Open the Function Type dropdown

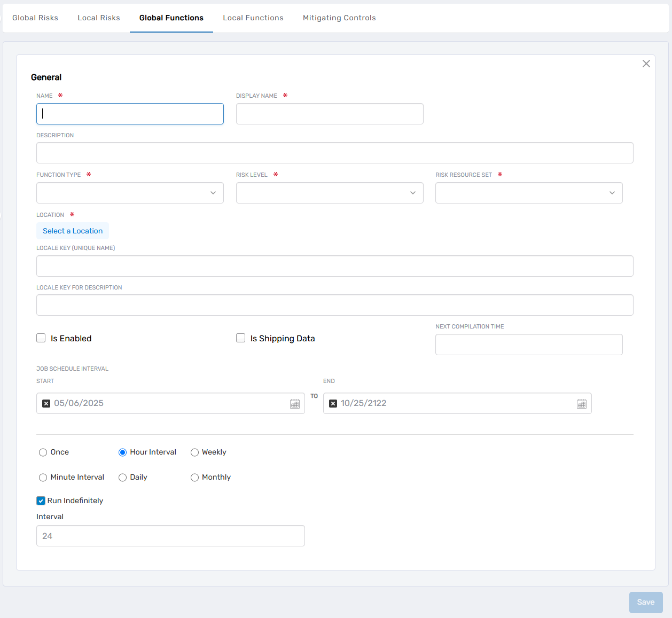130,193
